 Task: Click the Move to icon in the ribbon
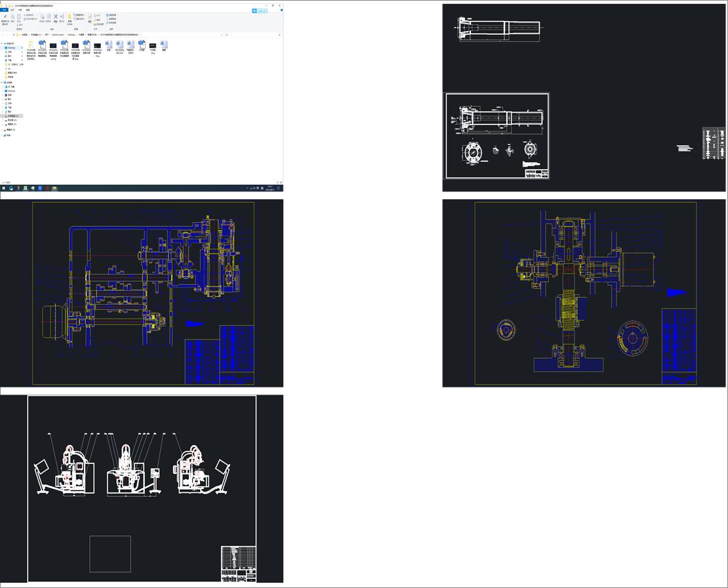pos(42,16)
